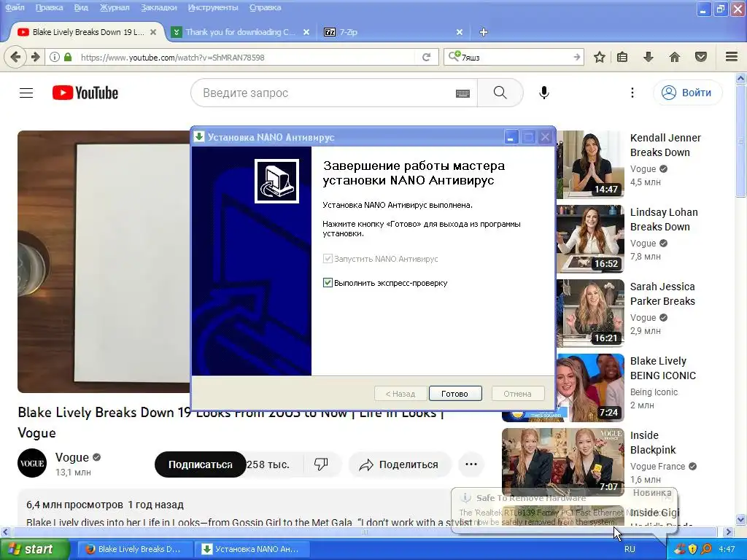Reload the page with the refresh icon
The height and width of the screenshot is (560, 747).
pyautogui.click(x=426, y=57)
